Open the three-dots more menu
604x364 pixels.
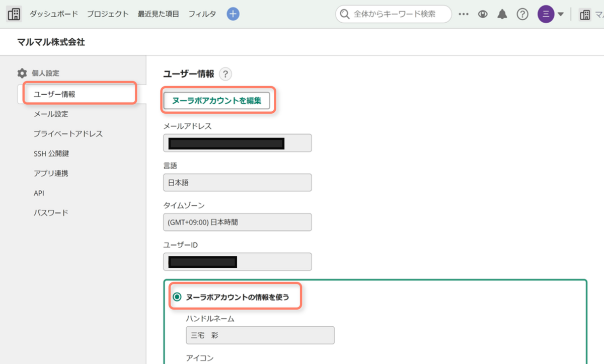(x=464, y=14)
